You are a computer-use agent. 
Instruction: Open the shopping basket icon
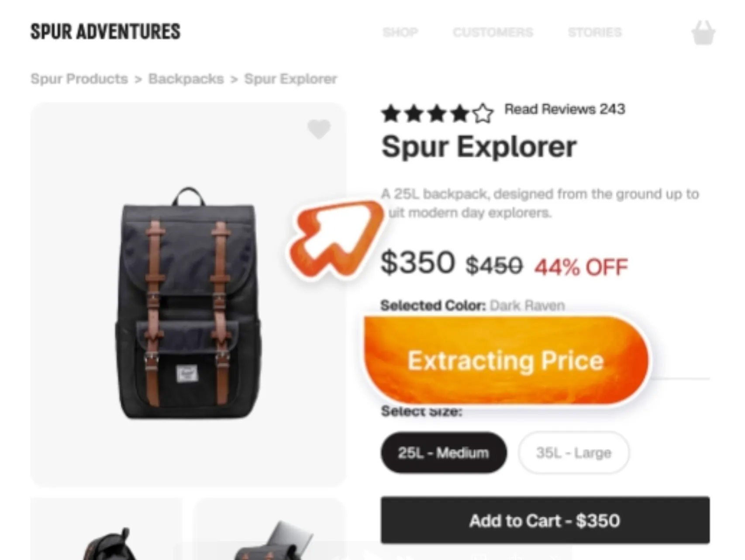(703, 32)
